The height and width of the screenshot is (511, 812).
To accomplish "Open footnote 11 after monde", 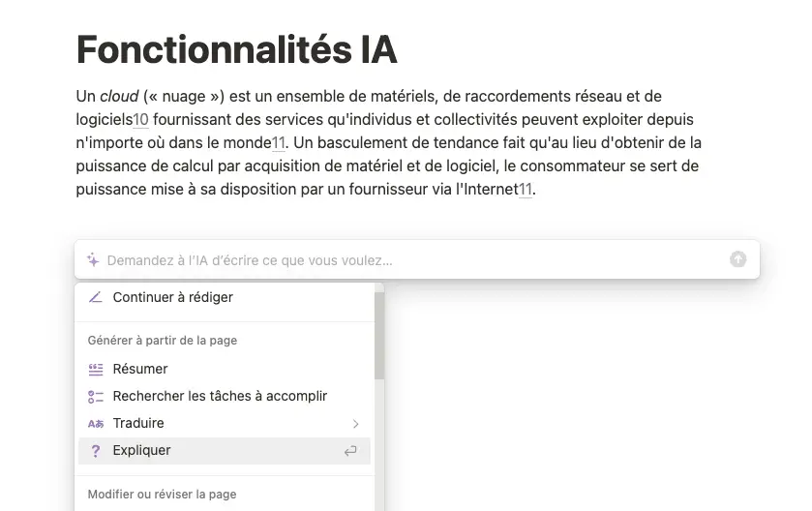I will pyautogui.click(x=279, y=143).
